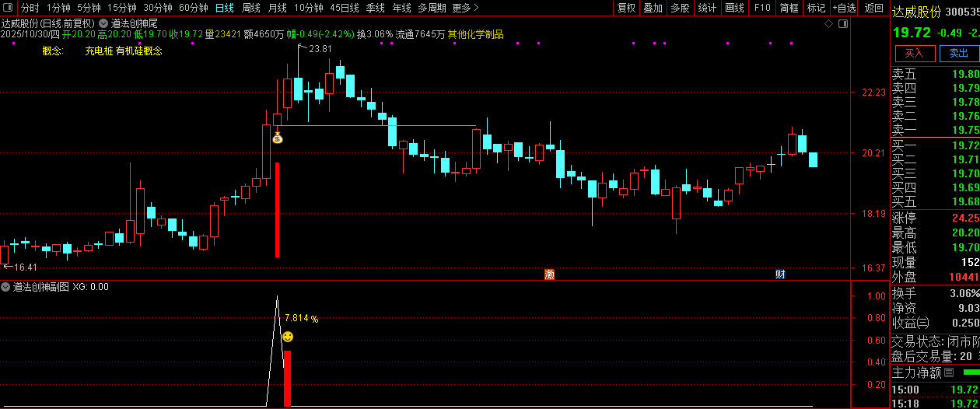Switch to 分时 chart
980x409 pixels.
[x=30, y=8]
